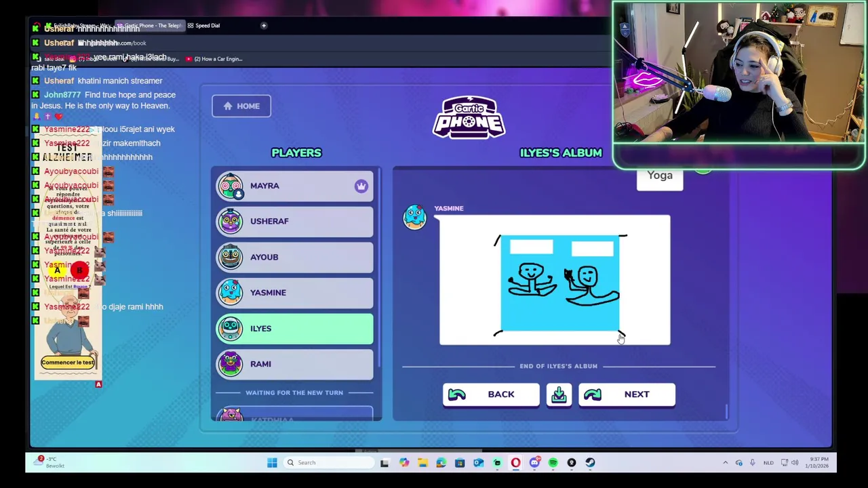Click Yasmine's avatar above the drawing

[x=415, y=217]
